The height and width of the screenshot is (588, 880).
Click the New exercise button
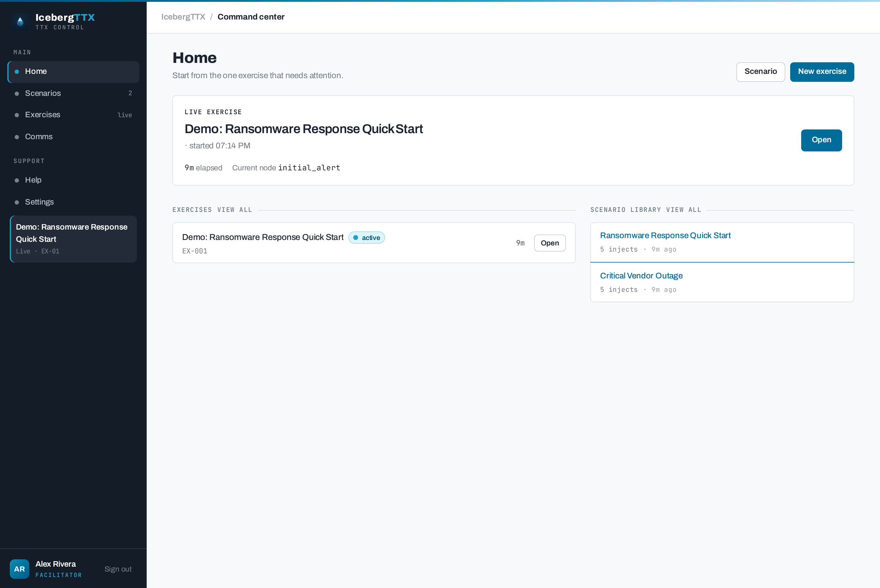click(x=822, y=72)
